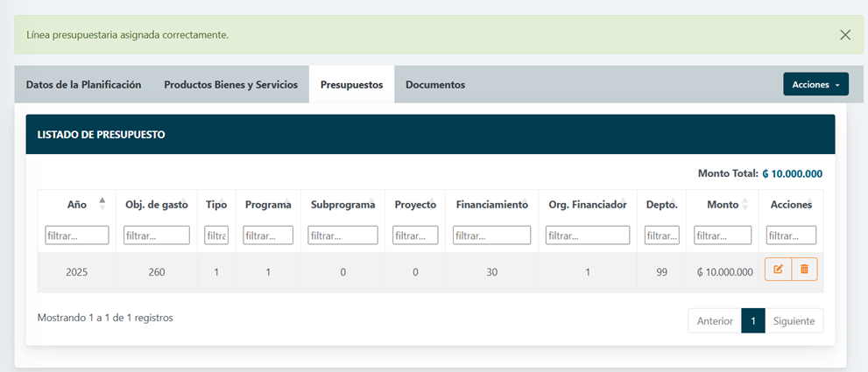Select the Presupuestos tab
Screen dimensions: 868x372
click(x=351, y=85)
